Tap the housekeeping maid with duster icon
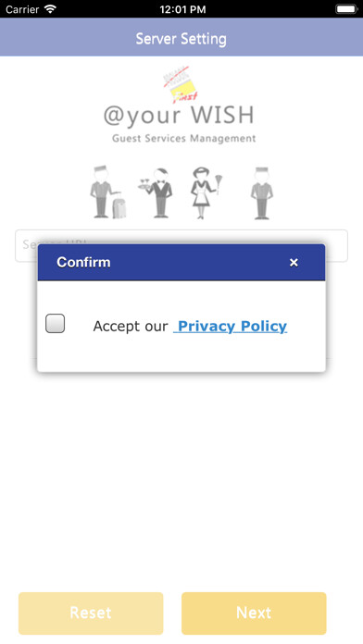This screenshot has width=363, height=644. tap(206, 192)
